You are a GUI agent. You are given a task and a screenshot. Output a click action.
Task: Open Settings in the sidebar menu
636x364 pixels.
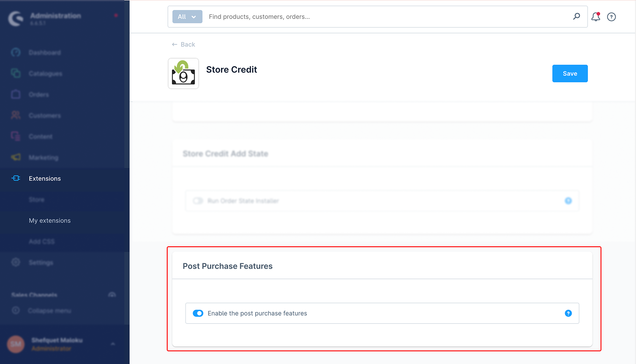tap(41, 262)
